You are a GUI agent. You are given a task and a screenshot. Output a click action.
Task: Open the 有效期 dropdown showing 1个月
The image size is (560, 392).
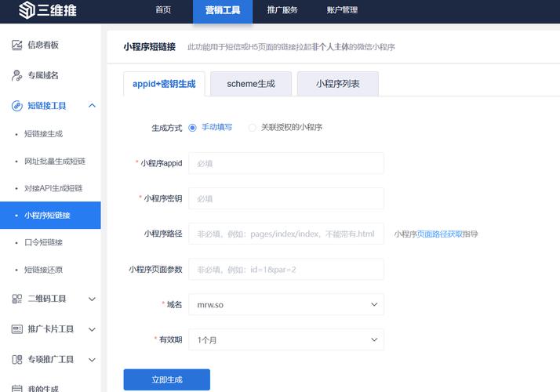click(x=286, y=339)
